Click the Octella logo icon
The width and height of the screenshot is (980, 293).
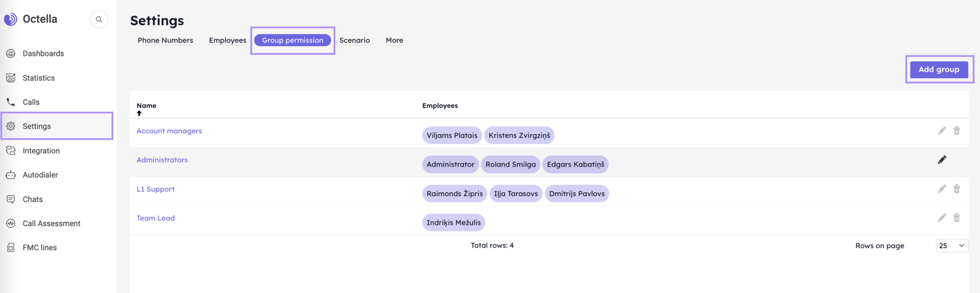coord(10,19)
